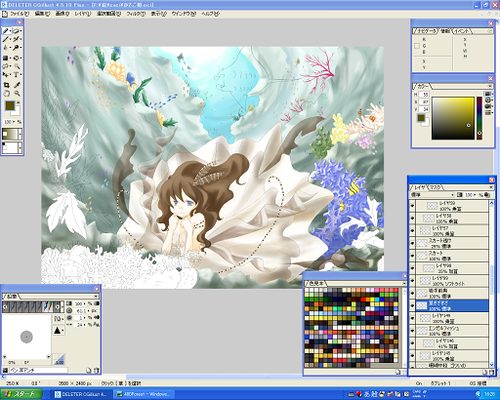Click the gradient preview bar in the toolbox
Image resolution: width=500 pixels, height=400 pixels.
[x=10, y=134]
